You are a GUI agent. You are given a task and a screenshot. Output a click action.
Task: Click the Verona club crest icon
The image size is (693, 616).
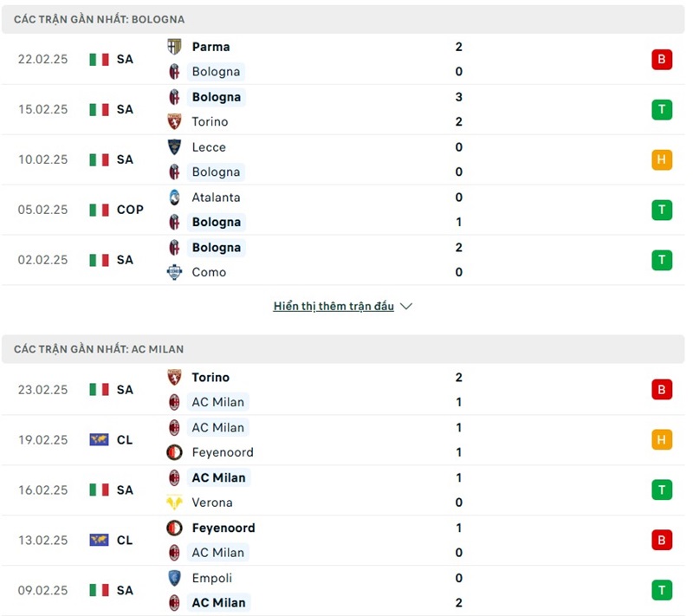coord(174,503)
